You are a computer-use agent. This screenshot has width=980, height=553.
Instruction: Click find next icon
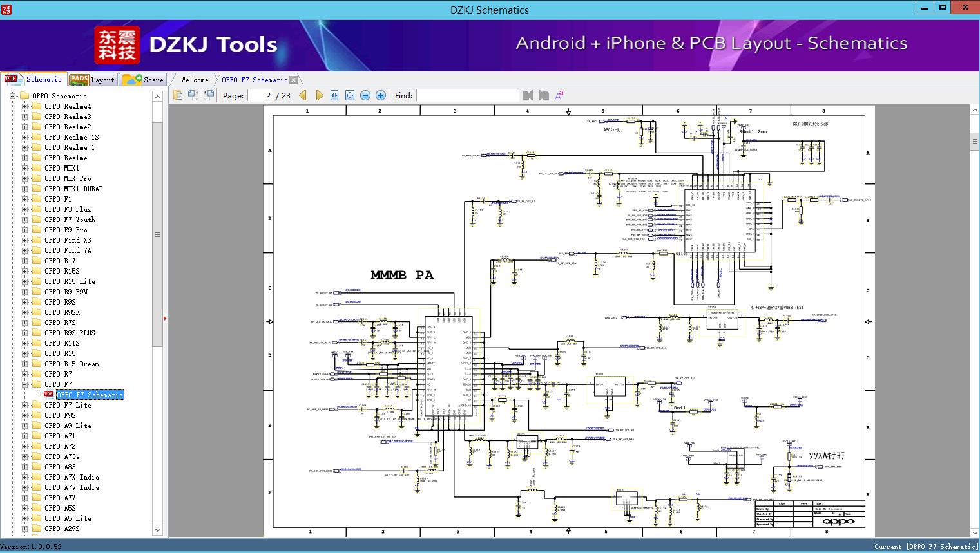click(544, 95)
